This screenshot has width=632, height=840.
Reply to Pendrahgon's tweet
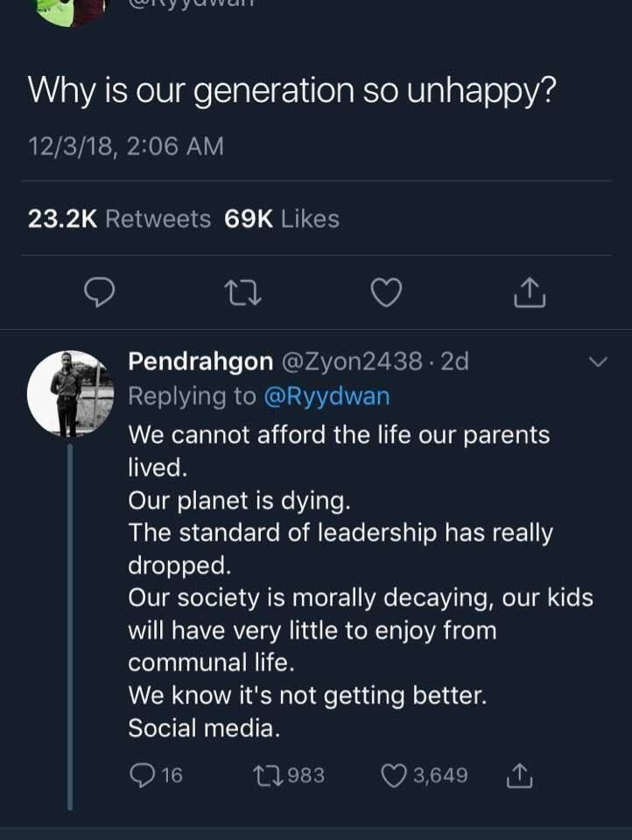143,775
